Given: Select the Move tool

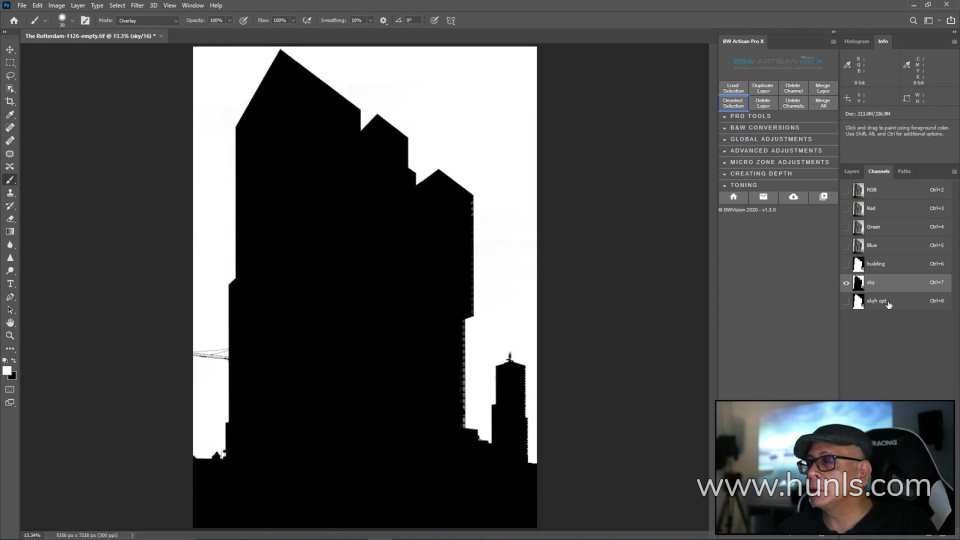Looking at the screenshot, I should pos(10,50).
